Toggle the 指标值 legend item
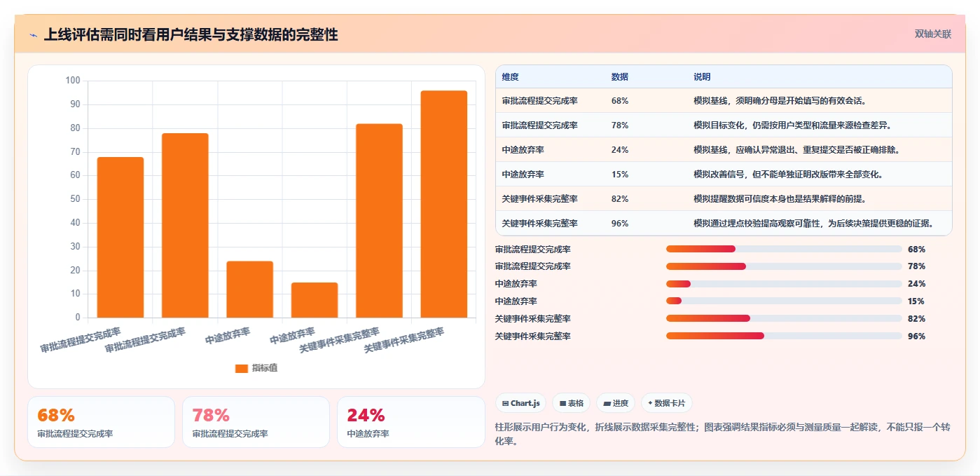The width and height of the screenshot is (980, 476). [x=256, y=368]
